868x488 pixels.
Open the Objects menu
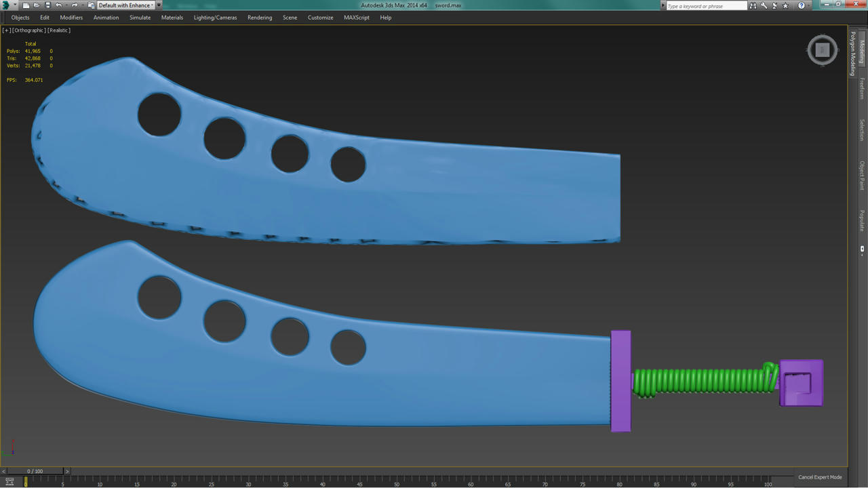pos(20,18)
